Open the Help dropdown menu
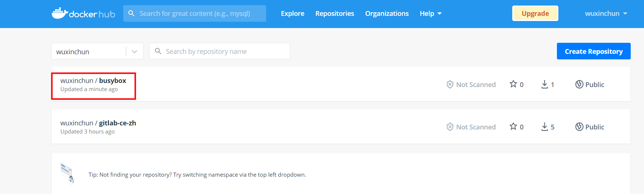 click(430, 14)
